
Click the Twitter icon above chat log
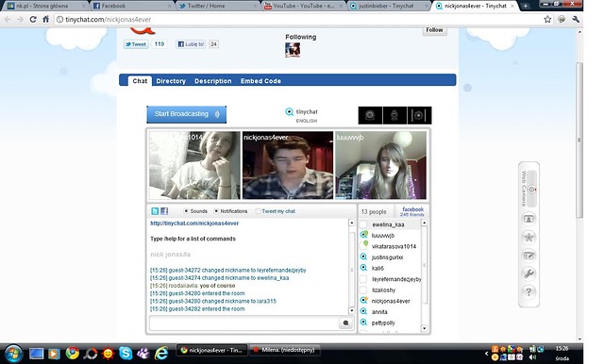point(155,211)
